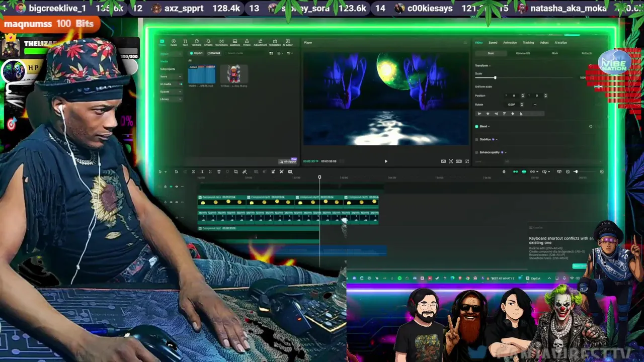Open the Adjustment panel
Screen dimensions: 644x362
tap(260, 42)
